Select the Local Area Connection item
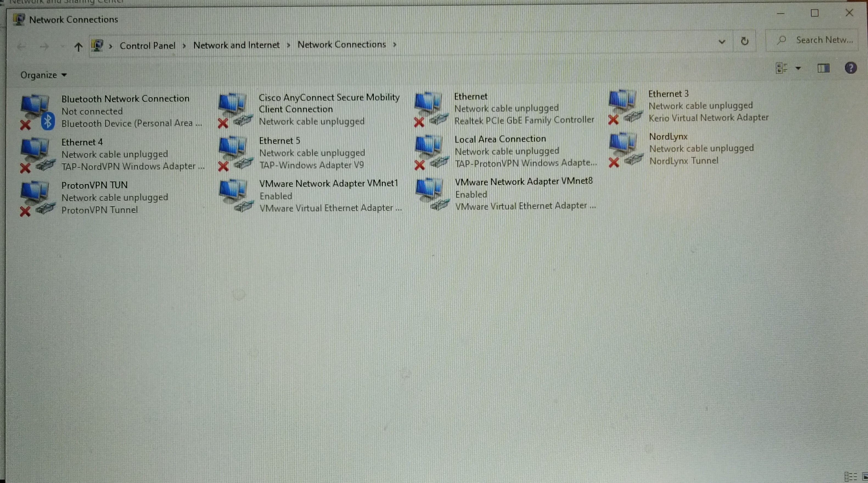The height and width of the screenshot is (483, 868). click(500, 139)
